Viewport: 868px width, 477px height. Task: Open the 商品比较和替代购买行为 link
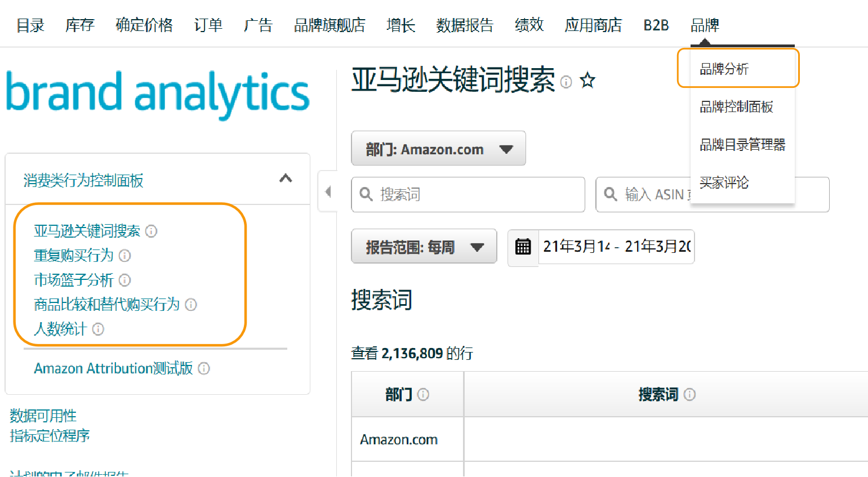tap(106, 305)
